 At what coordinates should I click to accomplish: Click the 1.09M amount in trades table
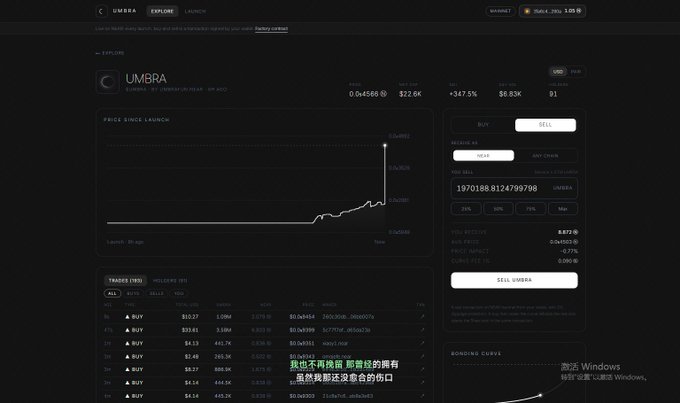223,317
